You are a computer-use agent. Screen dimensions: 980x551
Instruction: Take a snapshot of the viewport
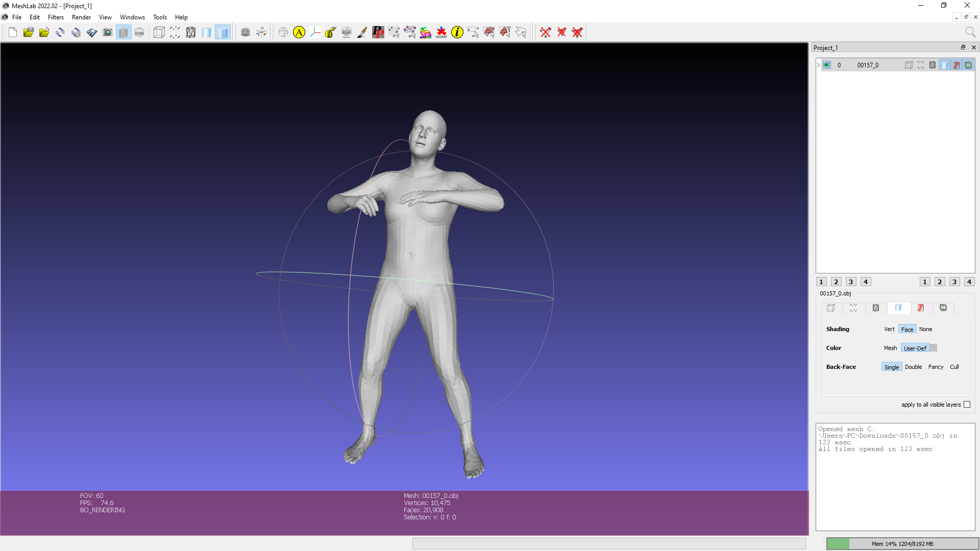pos(108,32)
